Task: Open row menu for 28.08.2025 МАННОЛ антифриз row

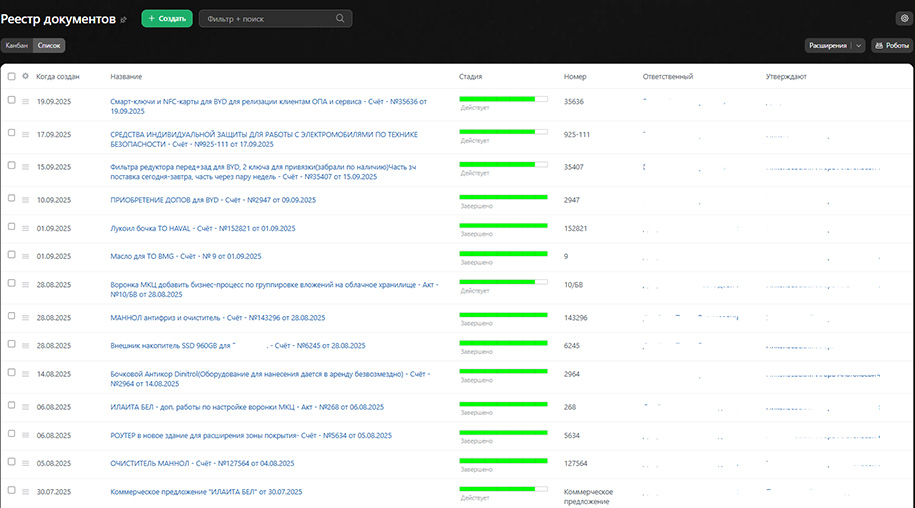Action: click(25, 317)
